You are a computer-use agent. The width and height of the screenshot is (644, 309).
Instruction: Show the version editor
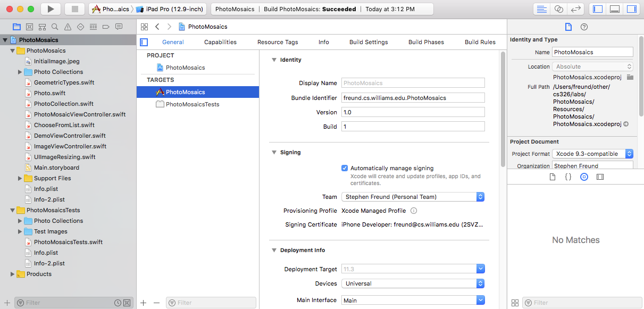pyautogui.click(x=575, y=9)
